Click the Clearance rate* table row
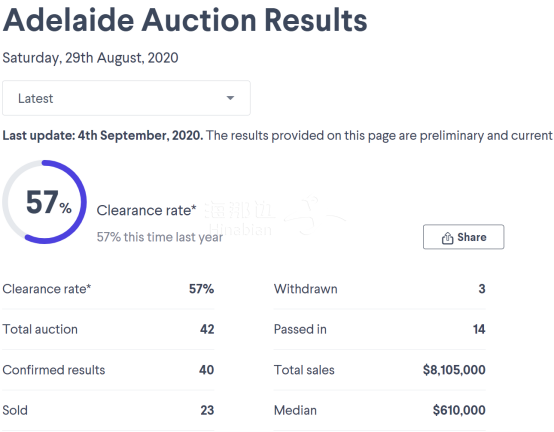 (x=108, y=289)
